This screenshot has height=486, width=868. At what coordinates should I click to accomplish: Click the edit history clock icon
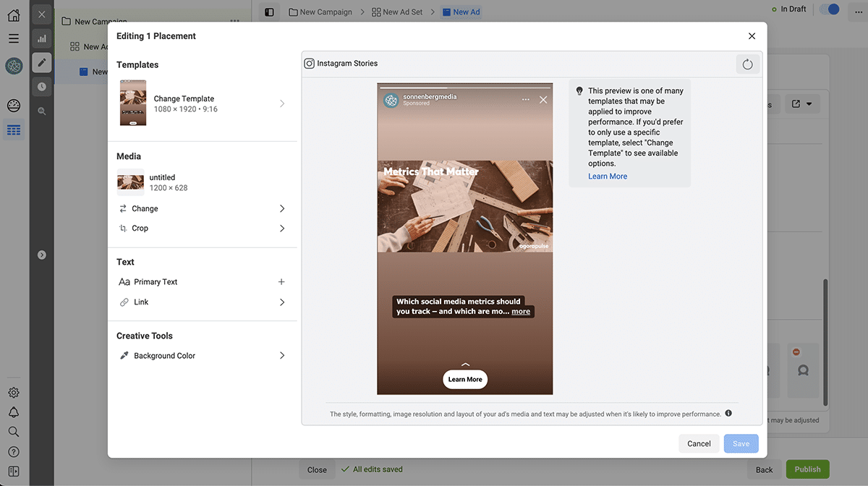(41, 87)
